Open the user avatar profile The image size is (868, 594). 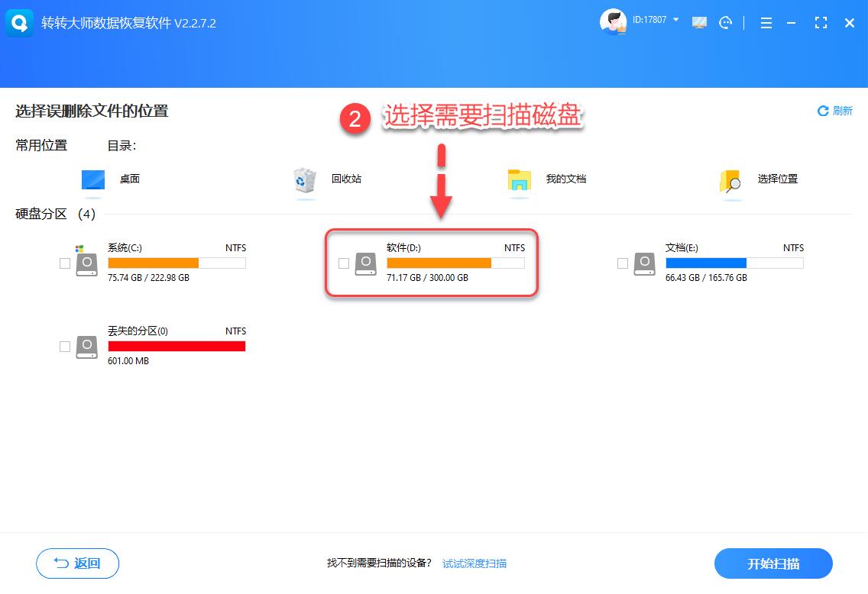tap(613, 21)
